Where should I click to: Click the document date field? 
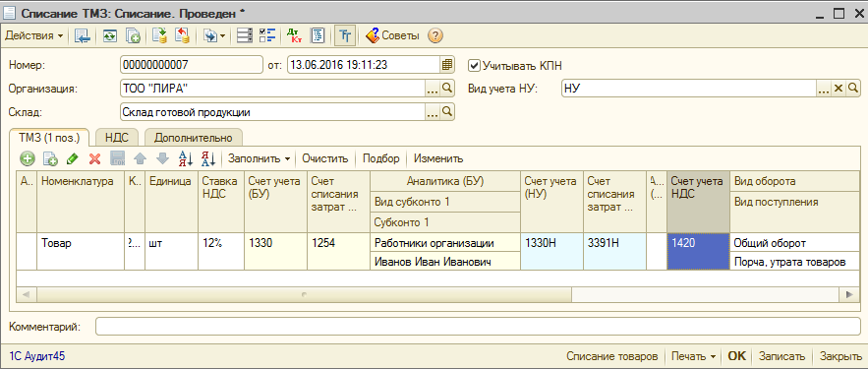point(364,65)
